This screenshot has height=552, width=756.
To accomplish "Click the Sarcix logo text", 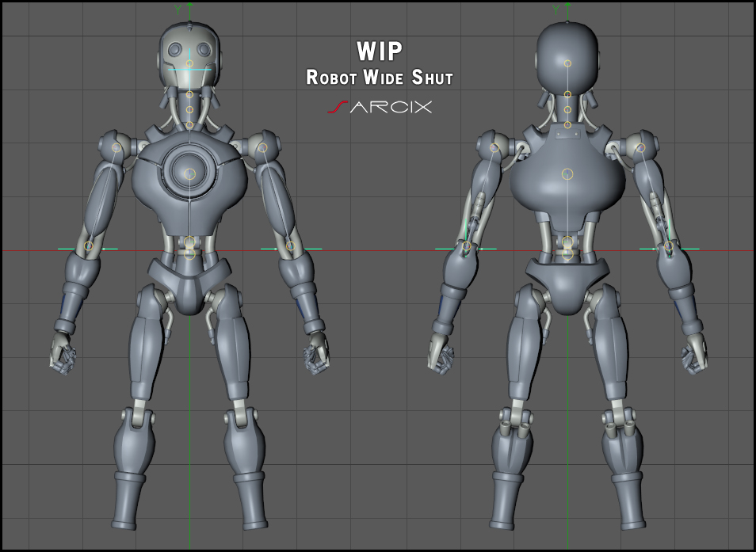I will (380, 107).
